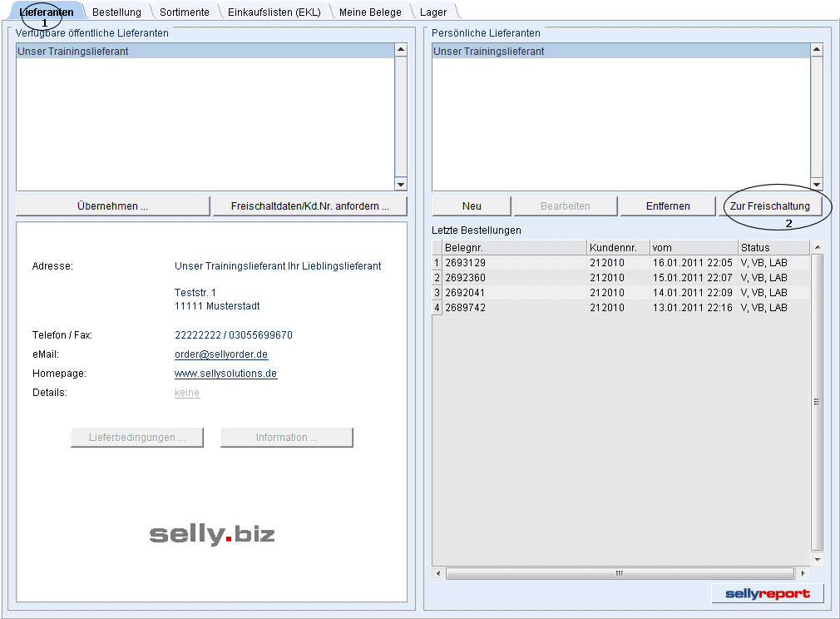Open the Bestellung tab

[x=116, y=12]
